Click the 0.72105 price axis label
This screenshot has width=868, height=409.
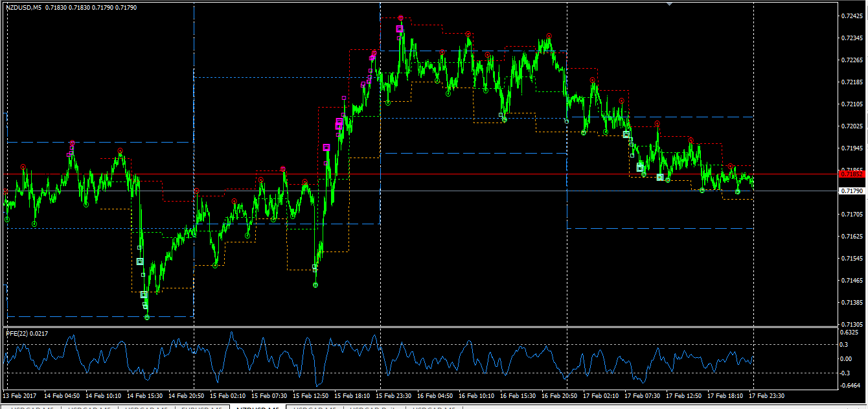point(851,104)
